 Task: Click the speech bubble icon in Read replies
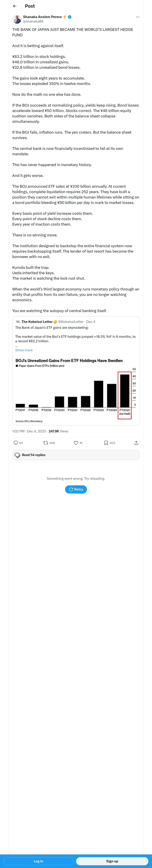click(18, 455)
